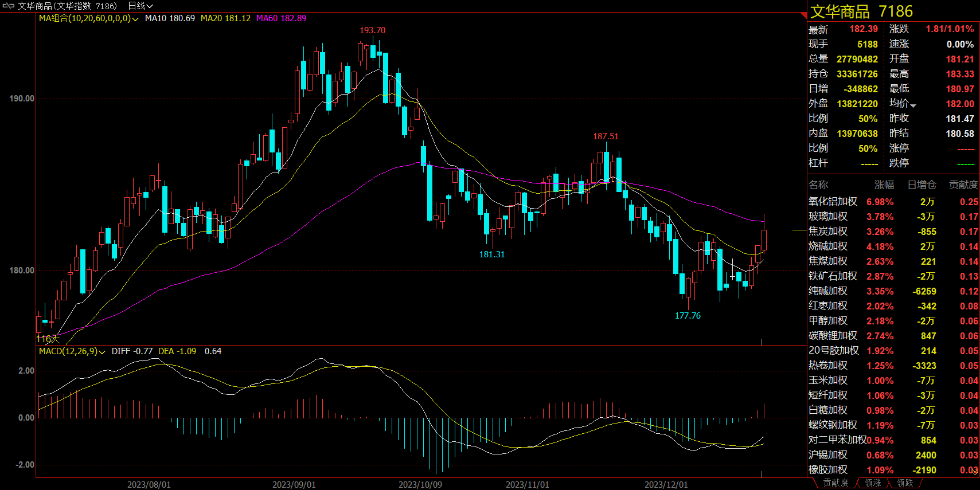Click the 181.31 trough price marker
Screen dimensions: 980x490
click(492, 254)
